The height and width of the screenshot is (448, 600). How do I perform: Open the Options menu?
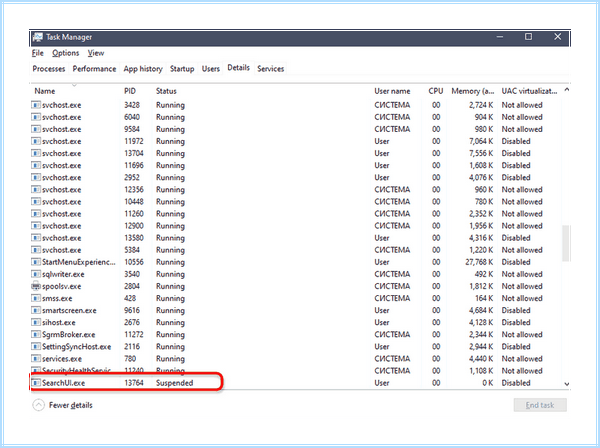coord(66,53)
